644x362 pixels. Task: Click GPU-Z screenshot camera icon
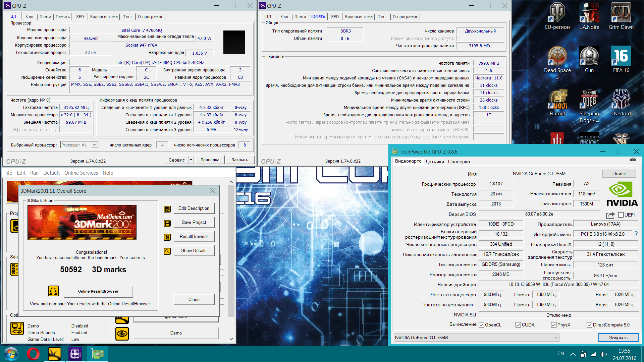point(633,160)
